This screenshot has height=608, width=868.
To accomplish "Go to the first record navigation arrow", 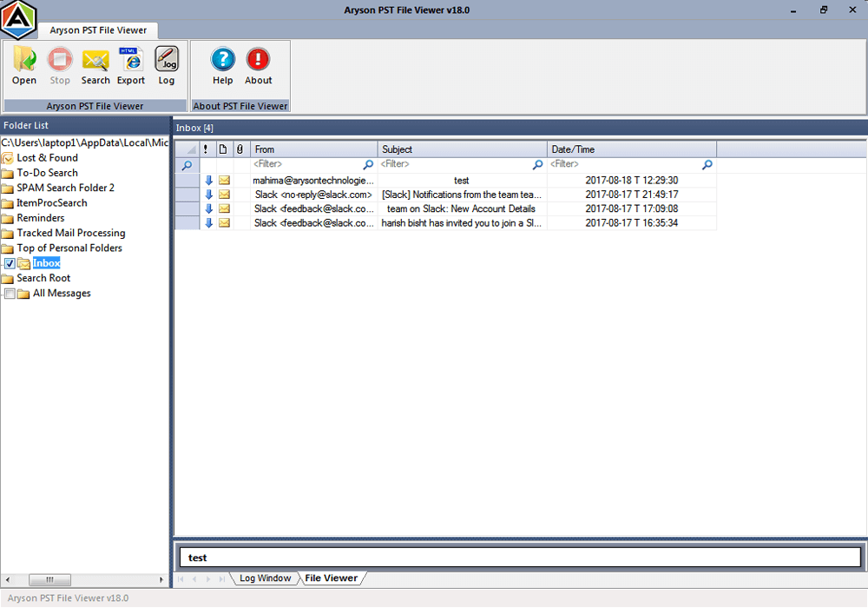I will click(181, 578).
